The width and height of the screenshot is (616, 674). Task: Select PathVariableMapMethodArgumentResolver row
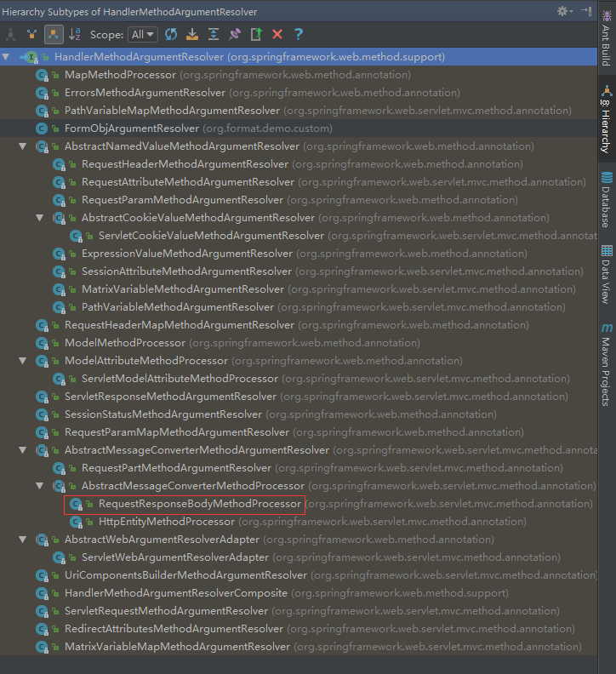pyautogui.click(x=299, y=111)
